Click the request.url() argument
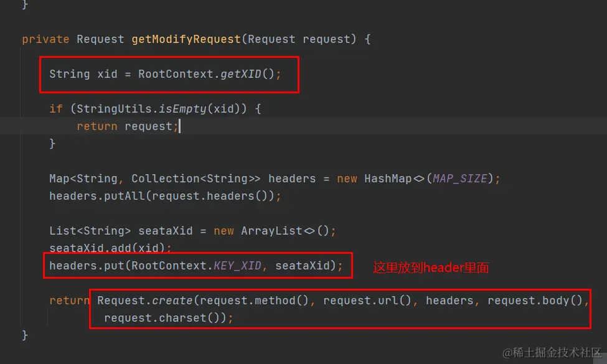The width and height of the screenshot is (607, 364). [367, 300]
